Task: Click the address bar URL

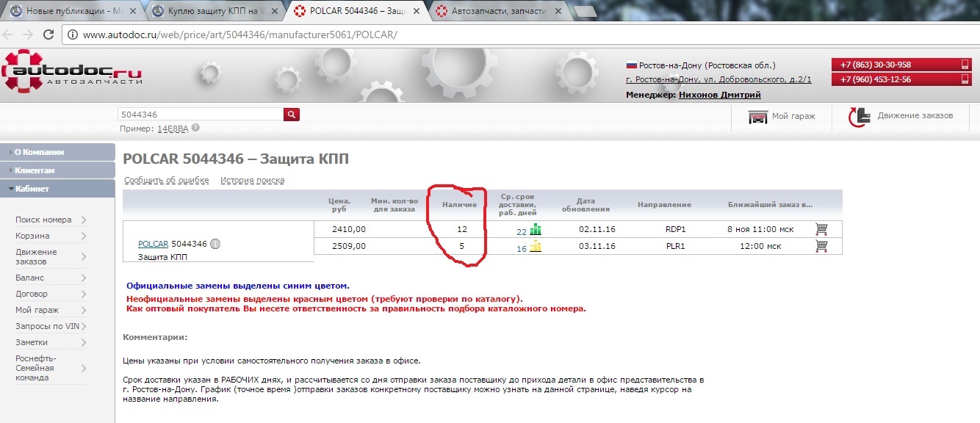Action: 240,35
